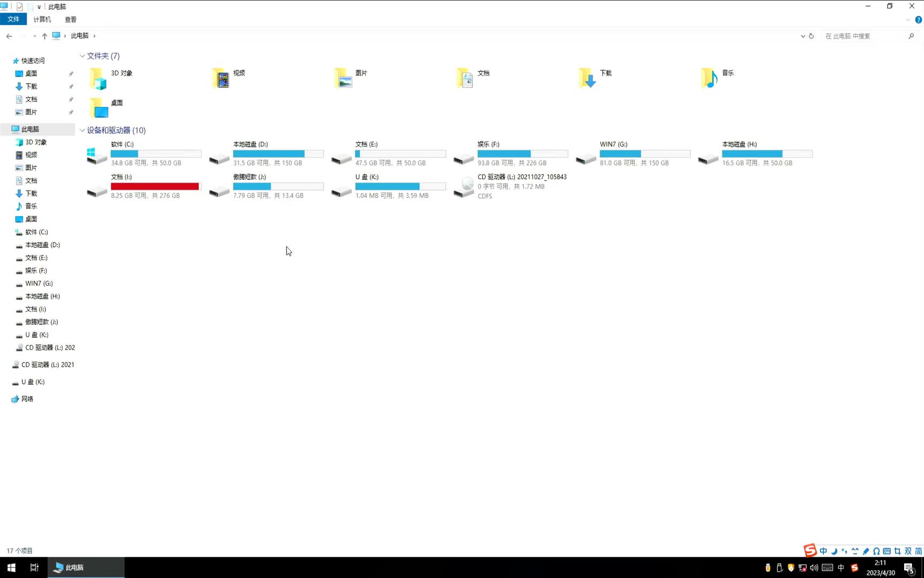
Task: Go up one level with up arrow
Action: click(x=44, y=36)
